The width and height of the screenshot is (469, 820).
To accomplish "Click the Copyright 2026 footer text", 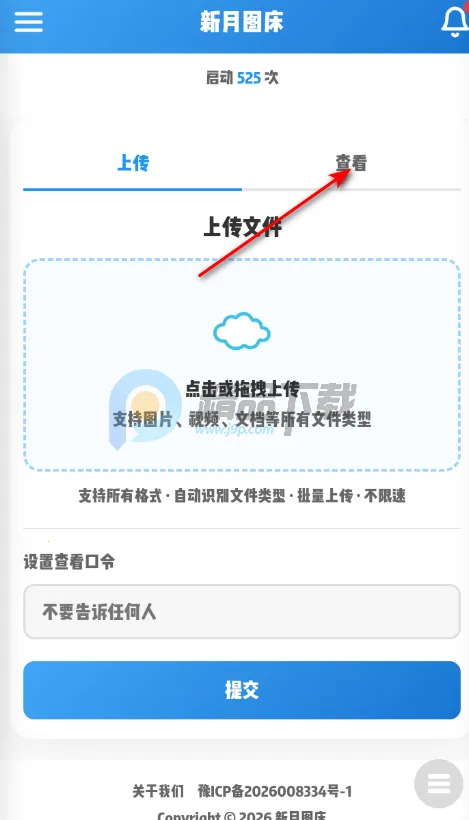I will click(242, 816).
